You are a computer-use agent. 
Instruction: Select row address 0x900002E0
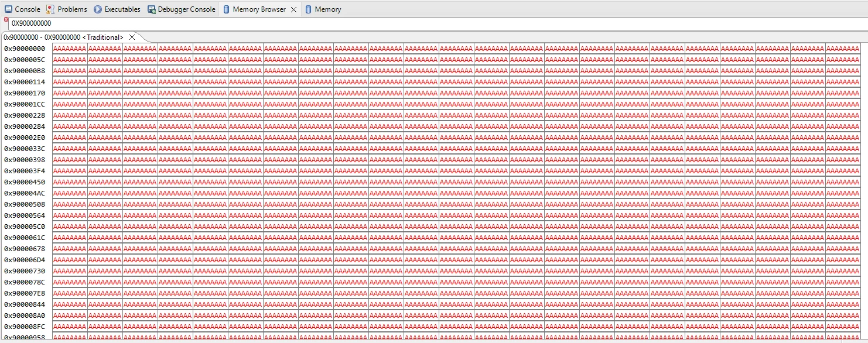[25, 138]
